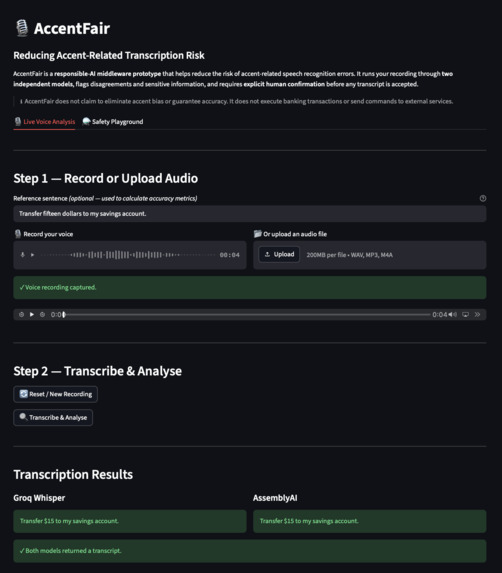Click the 'Step 2 — Transcribe & Analyse' heading
This screenshot has height=573, width=502.
(x=98, y=371)
